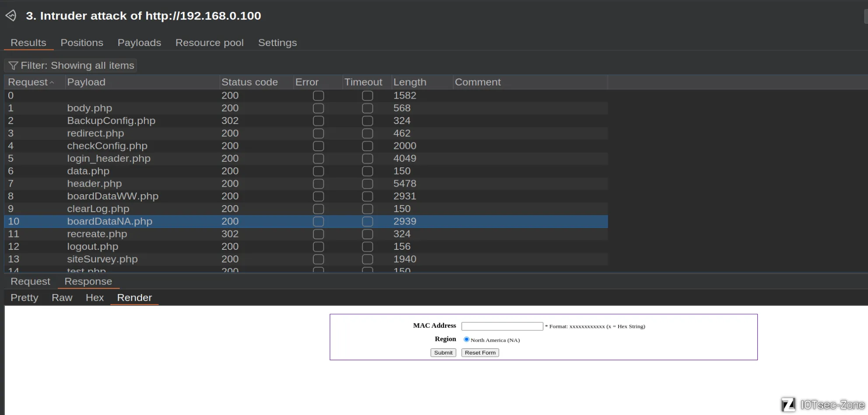
Task: Select the boardDataNA.php payload row
Action: pos(306,221)
